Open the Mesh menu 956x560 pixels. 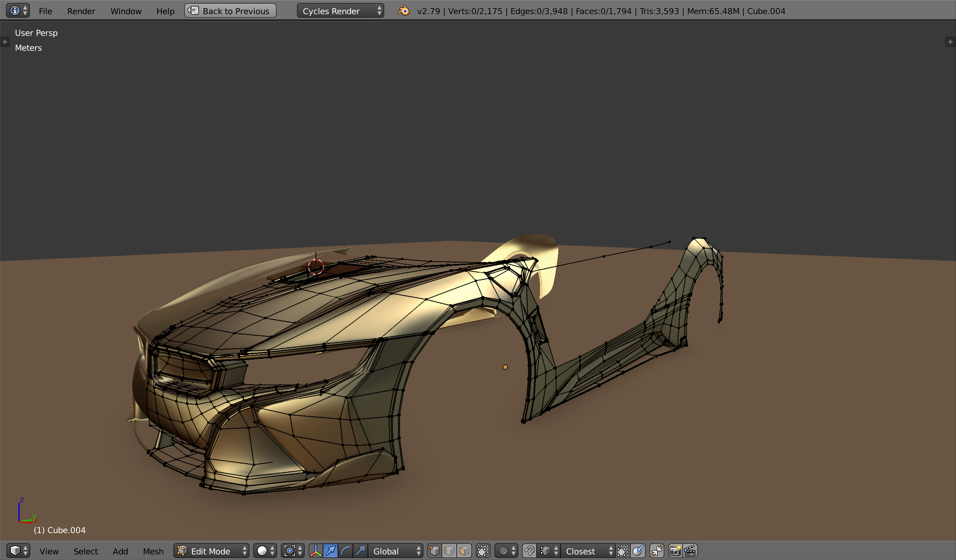[153, 551]
